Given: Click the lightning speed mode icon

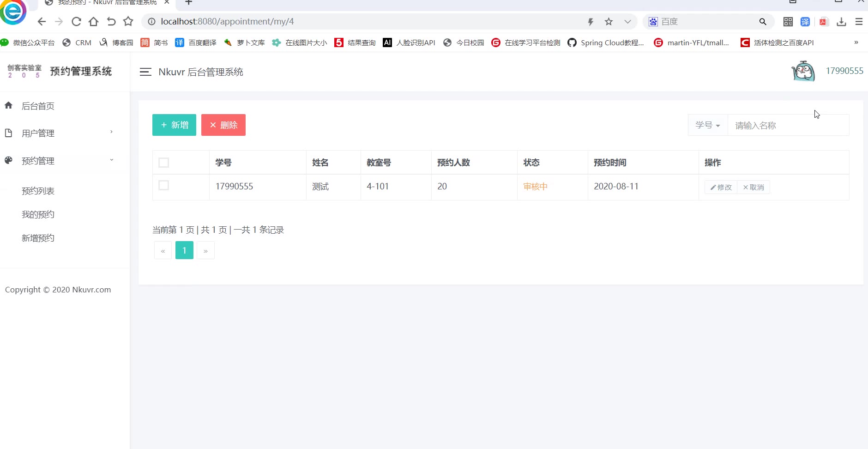Looking at the screenshot, I should click(591, 22).
